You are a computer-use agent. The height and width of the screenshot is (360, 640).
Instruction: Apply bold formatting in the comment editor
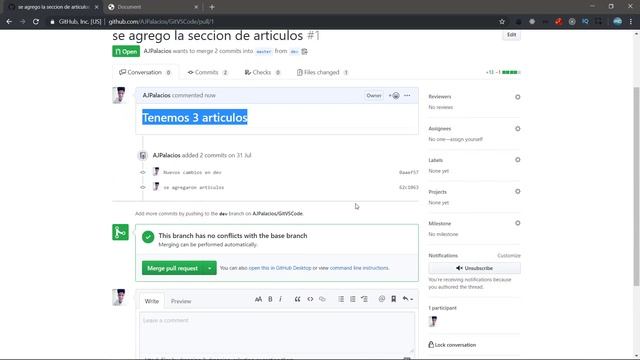[x=270, y=299]
